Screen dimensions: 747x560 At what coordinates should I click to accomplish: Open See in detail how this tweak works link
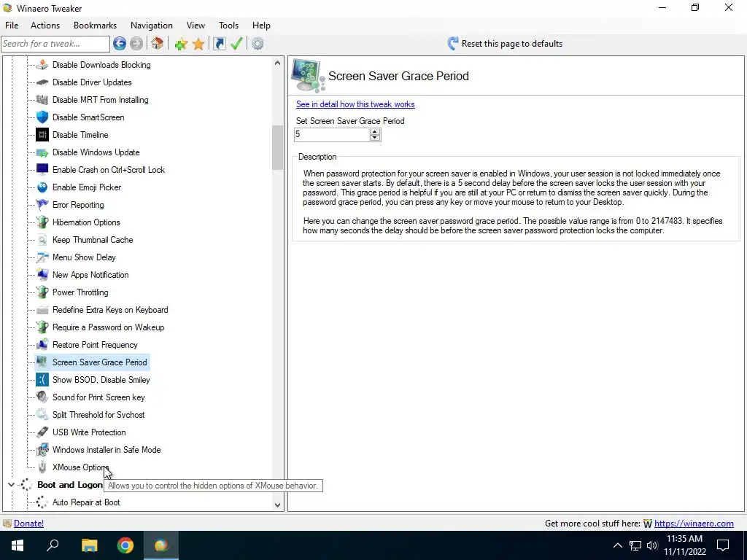pyautogui.click(x=355, y=104)
